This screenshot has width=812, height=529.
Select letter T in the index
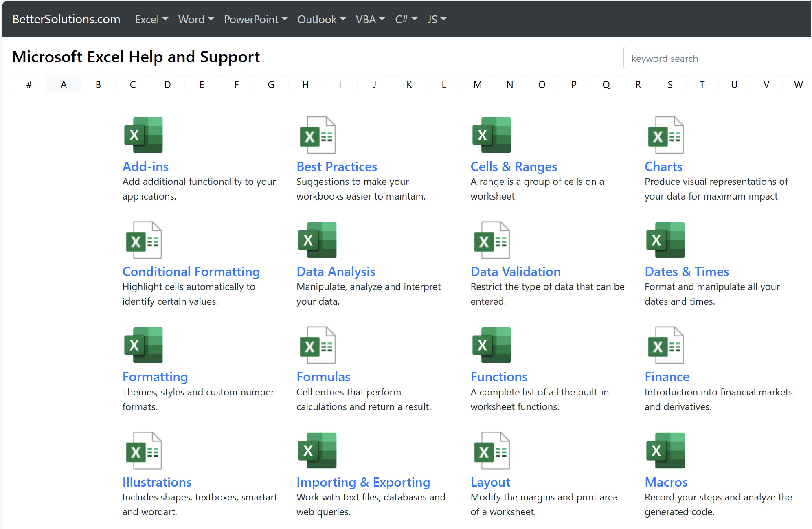[702, 84]
